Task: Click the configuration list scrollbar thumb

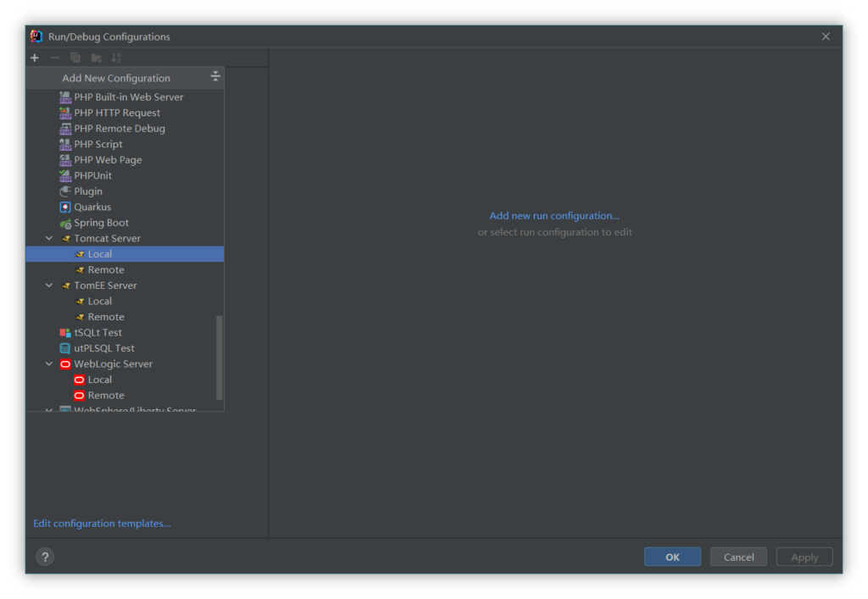Action: [x=220, y=358]
